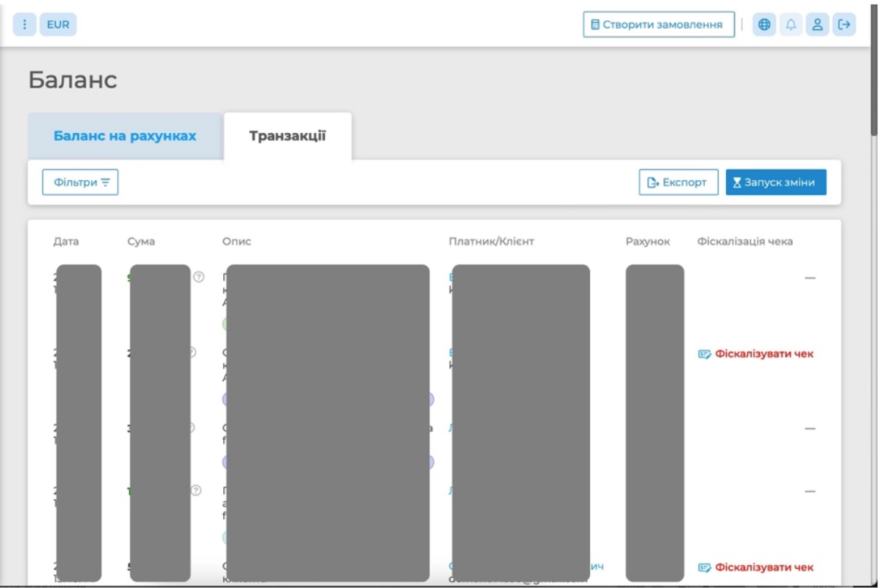Open the three-dot menu icon
Viewport: 881px width, 588px height.
pyautogui.click(x=24, y=24)
